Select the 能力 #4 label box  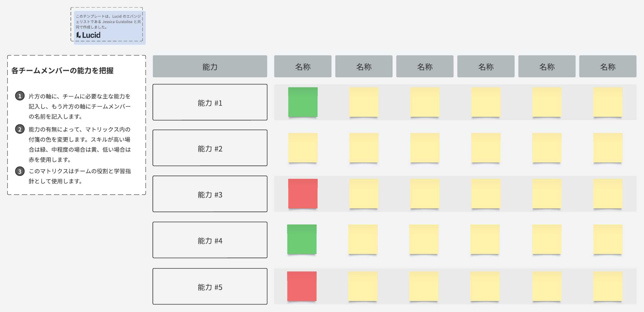(210, 240)
